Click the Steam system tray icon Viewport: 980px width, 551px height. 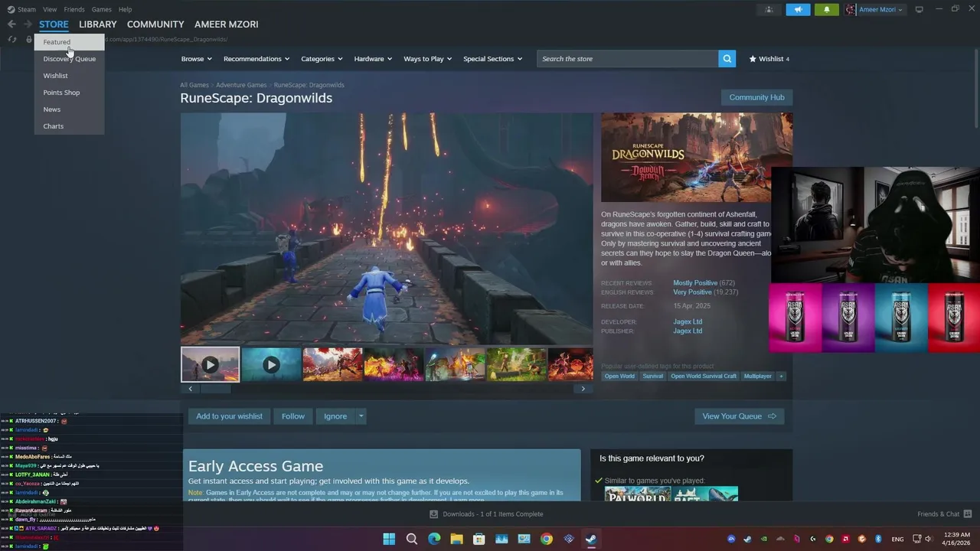pos(747,539)
